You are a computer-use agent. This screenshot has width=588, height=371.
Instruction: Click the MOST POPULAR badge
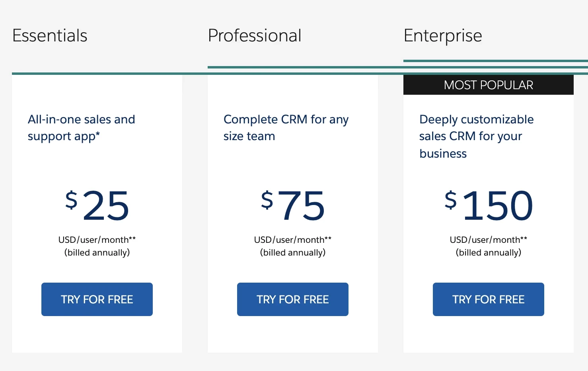(488, 85)
